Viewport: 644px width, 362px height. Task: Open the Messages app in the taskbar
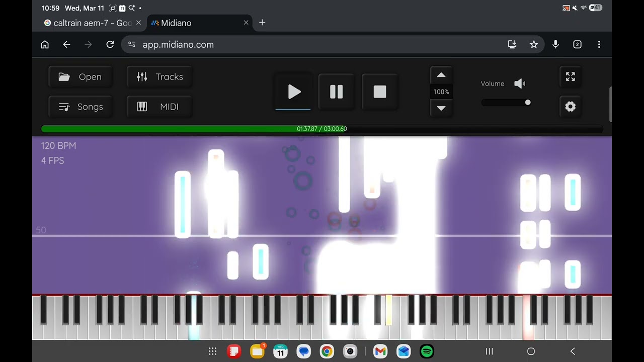304,351
